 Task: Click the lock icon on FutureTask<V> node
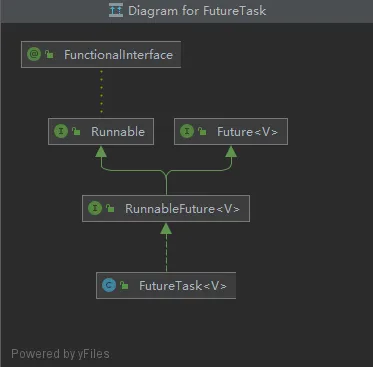tap(124, 285)
